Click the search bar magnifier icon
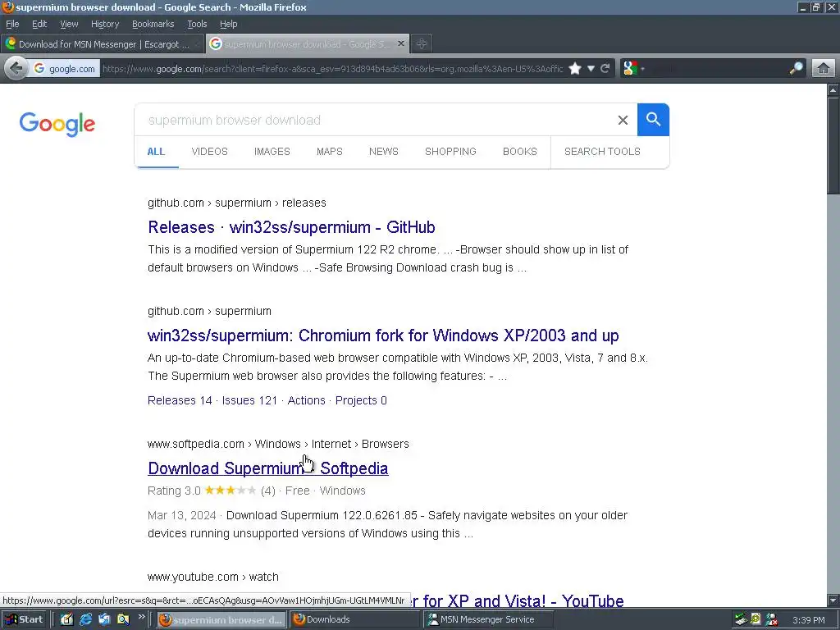The width and height of the screenshot is (840, 630). (796, 68)
